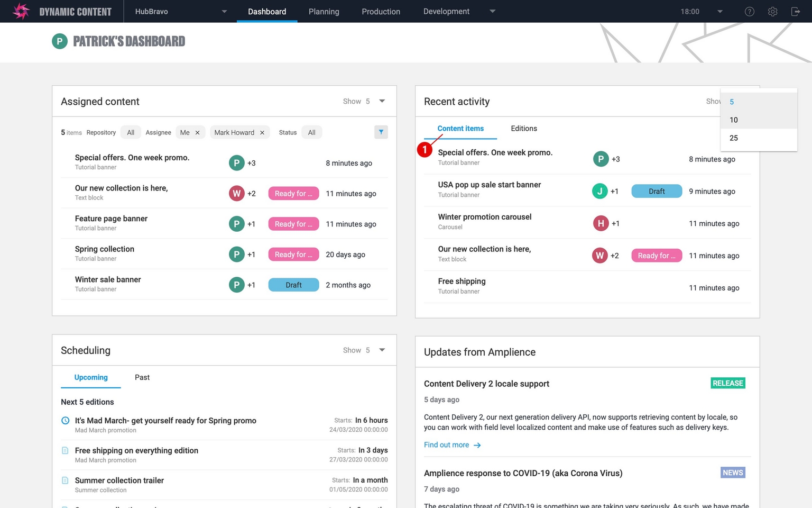Image resolution: width=812 pixels, height=508 pixels.
Task: Open the Assigned content filter icon
Action: pos(381,132)
